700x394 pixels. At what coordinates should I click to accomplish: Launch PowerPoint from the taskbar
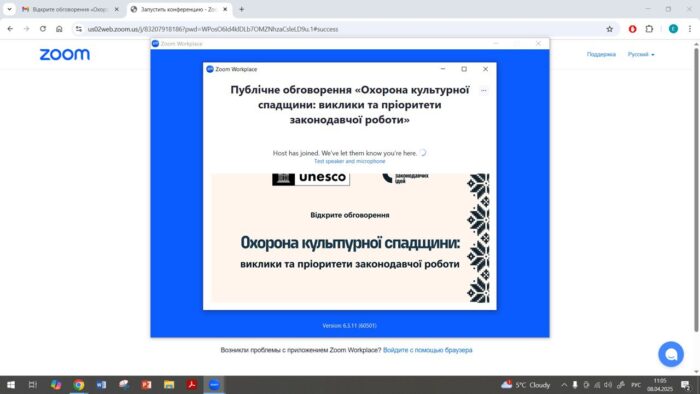tap(146, 385)
